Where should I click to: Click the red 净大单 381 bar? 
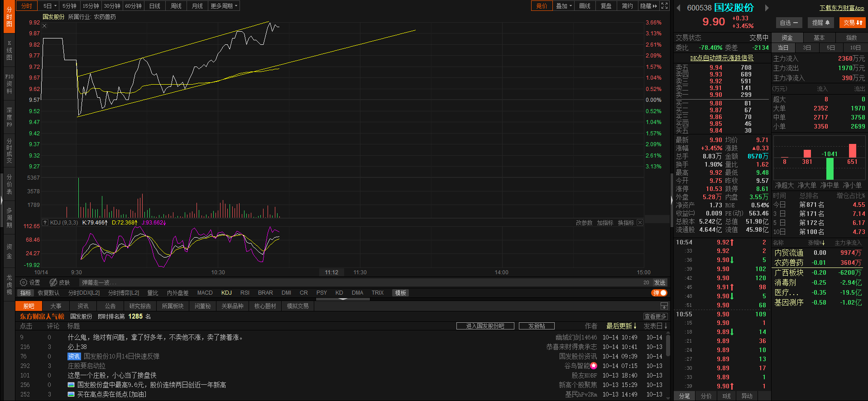coord(807,154)
